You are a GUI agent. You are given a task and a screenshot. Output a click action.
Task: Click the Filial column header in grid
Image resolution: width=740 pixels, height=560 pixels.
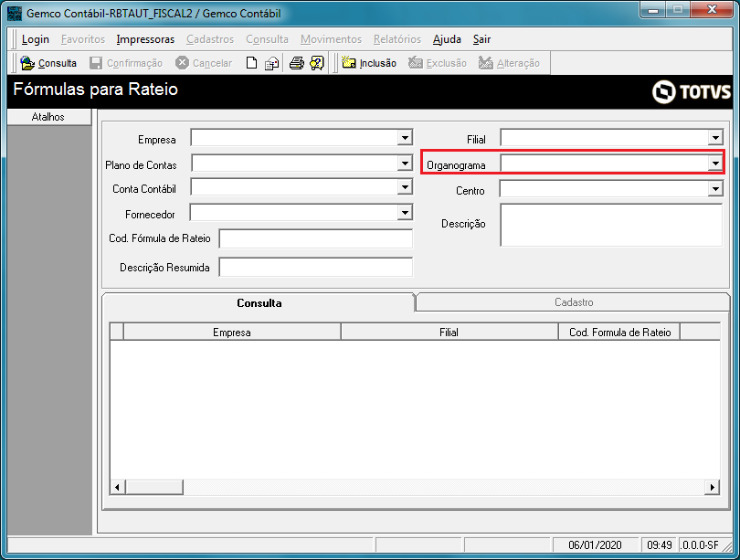(x=449, y=332)
